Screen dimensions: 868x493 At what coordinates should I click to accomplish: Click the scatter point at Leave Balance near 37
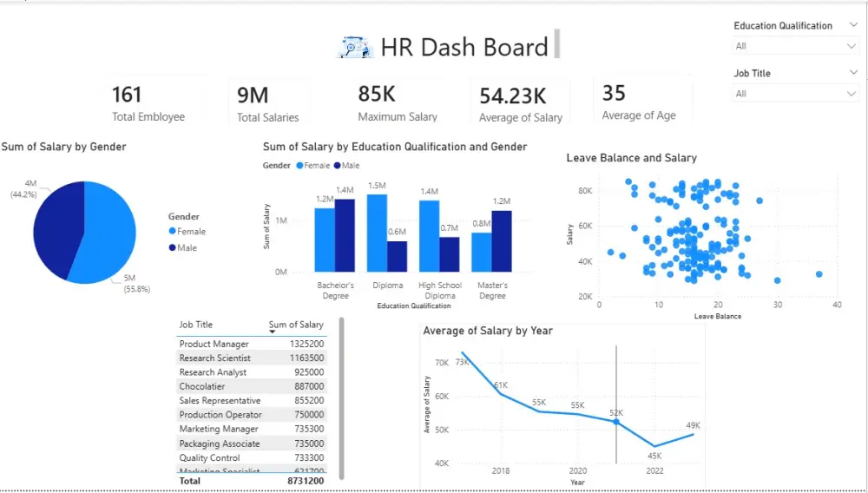pyautogui.click(x=819, y=274)
